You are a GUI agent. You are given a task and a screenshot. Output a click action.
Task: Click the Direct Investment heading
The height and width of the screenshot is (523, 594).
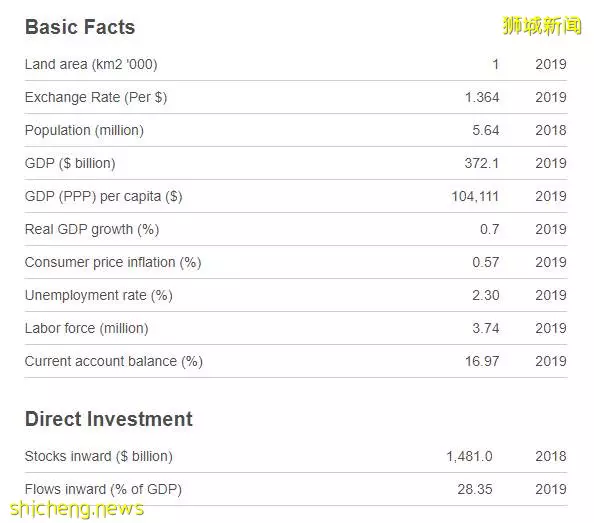[109, 419]
